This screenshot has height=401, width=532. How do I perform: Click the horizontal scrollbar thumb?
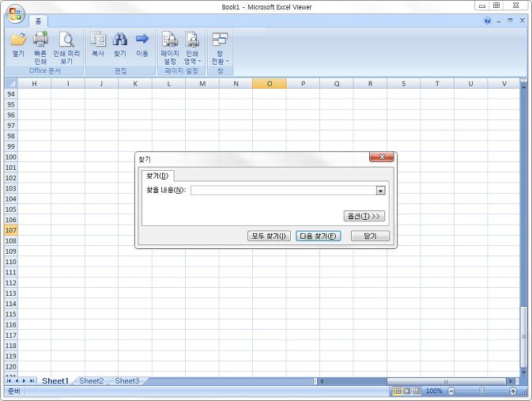pos(446,381)
